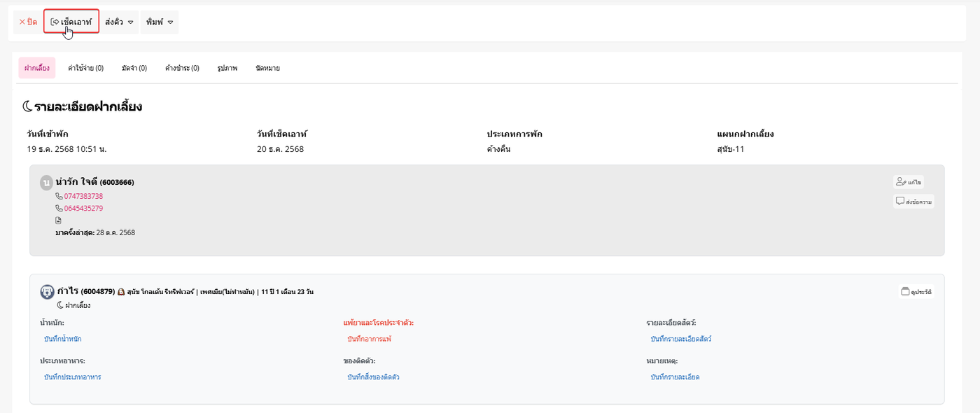Click the pet profile picture of กำไร

click(x=48, y=291)
